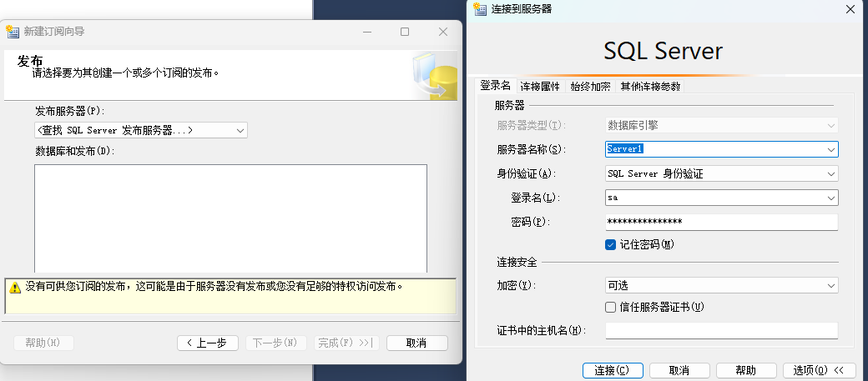Click the 发布服务器(P): label
This screenshot has height=381, width=868.
coord(70,111)
